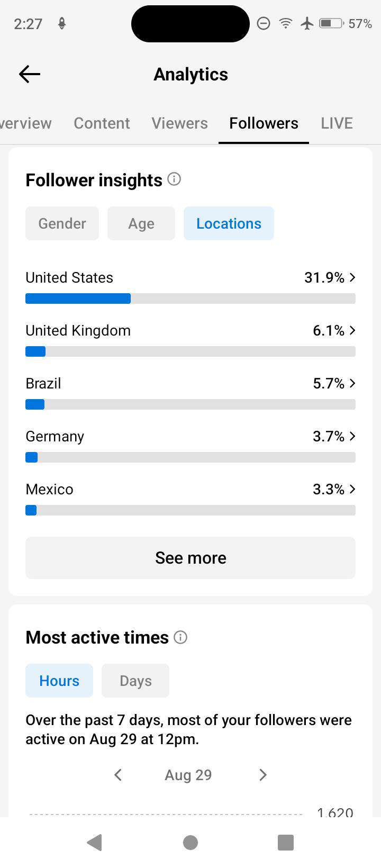The height and width of the screenshot is (868, 381).
Task: Select the Locations filter chip
Action: pos(229,223)
